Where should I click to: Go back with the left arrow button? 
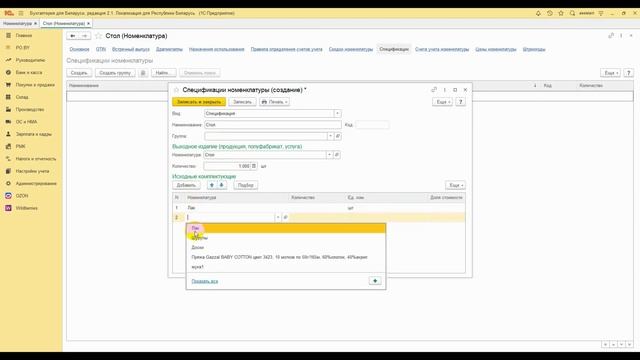pyautogui.click(x=73, y=36)
